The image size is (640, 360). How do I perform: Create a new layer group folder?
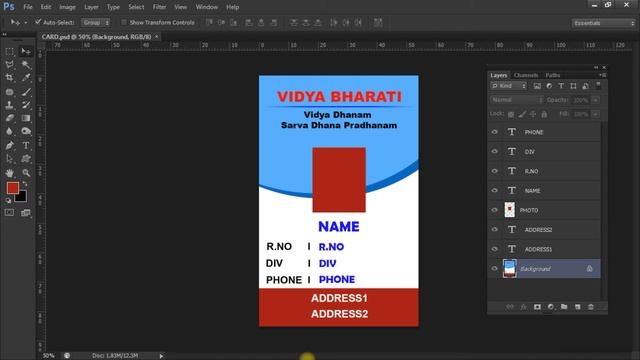pyautogui.click(x=564, y=307)
